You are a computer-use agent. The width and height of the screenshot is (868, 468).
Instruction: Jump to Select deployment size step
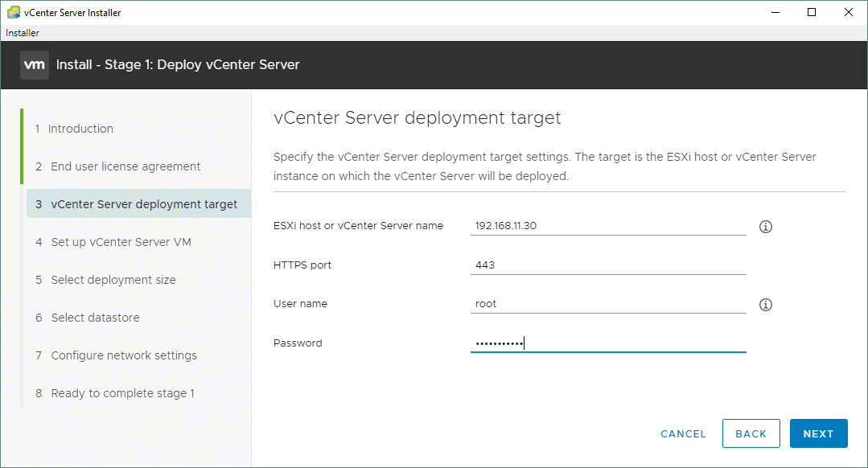click(x=113, y=280)
